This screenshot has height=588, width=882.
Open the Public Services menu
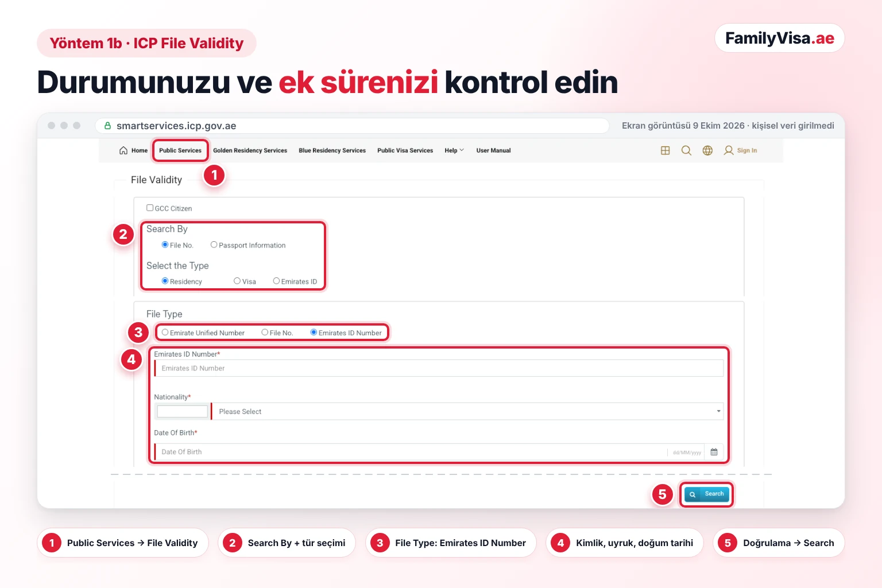(x=180, y=150)
